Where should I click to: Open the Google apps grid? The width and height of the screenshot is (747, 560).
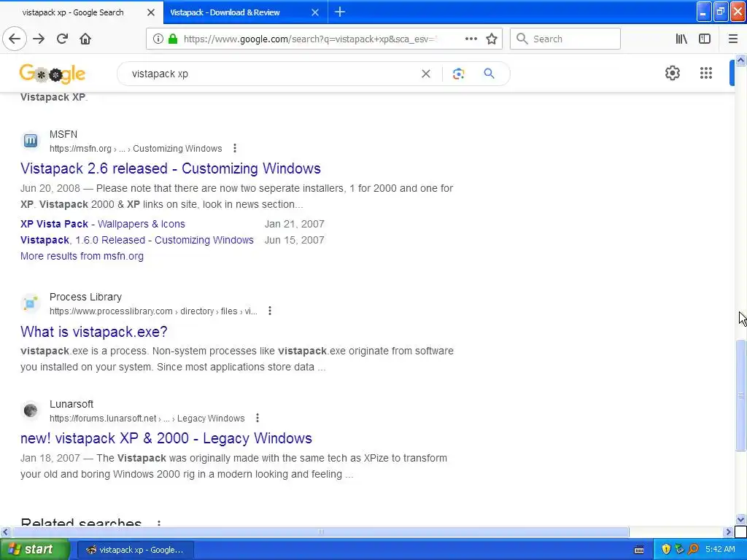pos(706,73)
